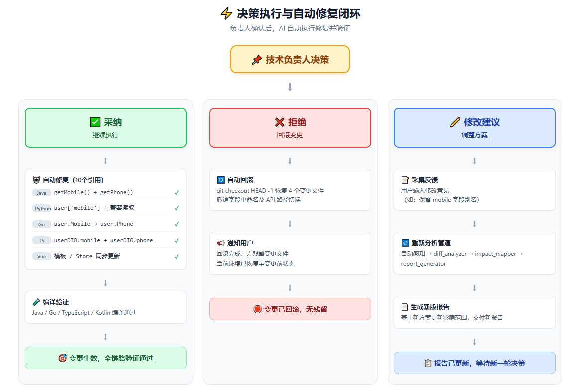Click text 用户输入修改意见

(425, 191)
